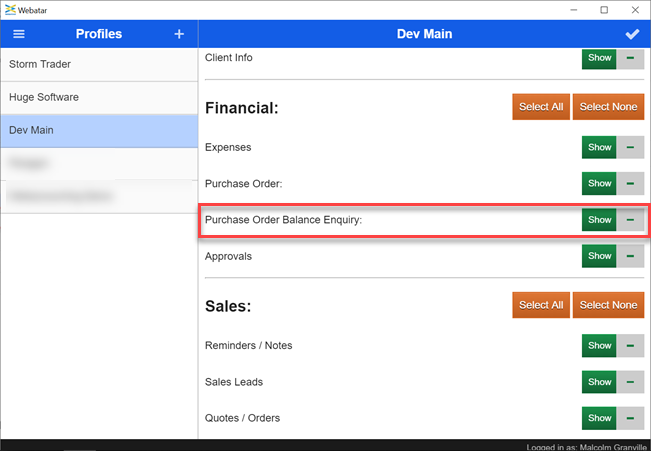651x451 pixels.
Task: Click the minus button for Quotes / Orders
Action: pos(630,418)
